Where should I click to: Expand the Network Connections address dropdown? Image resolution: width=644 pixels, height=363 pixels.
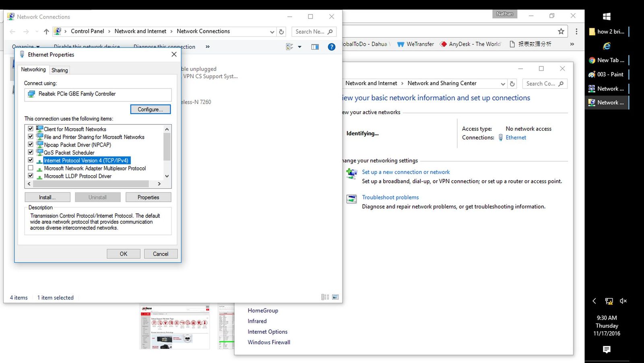pos(272,32)
